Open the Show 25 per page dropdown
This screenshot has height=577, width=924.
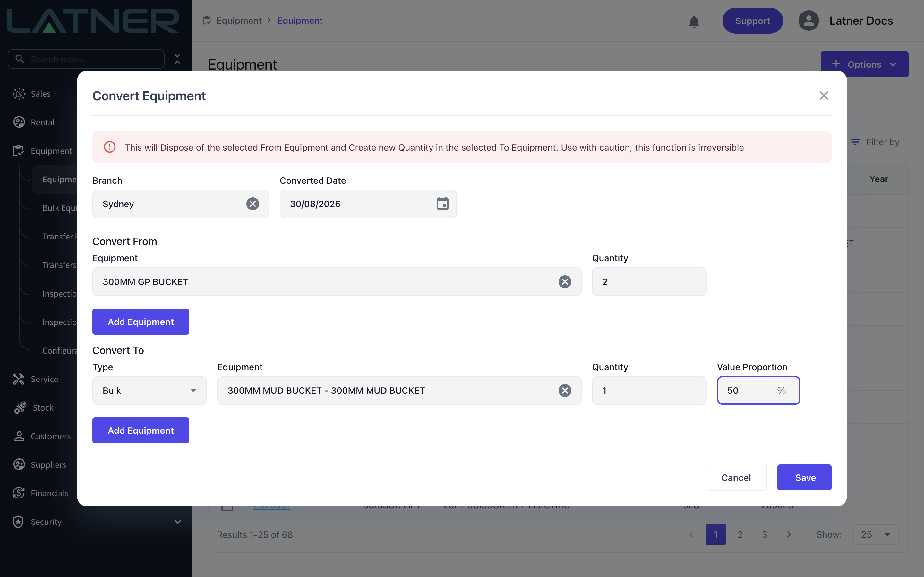[876, 534]
